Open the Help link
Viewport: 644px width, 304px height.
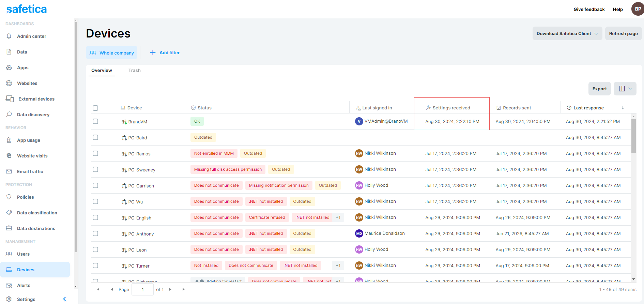coord(617,9)
